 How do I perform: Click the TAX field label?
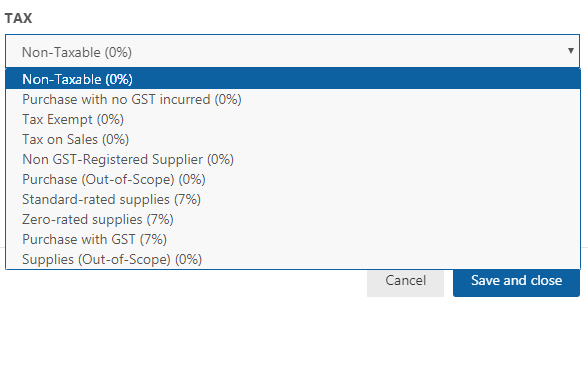click(18, 18)
